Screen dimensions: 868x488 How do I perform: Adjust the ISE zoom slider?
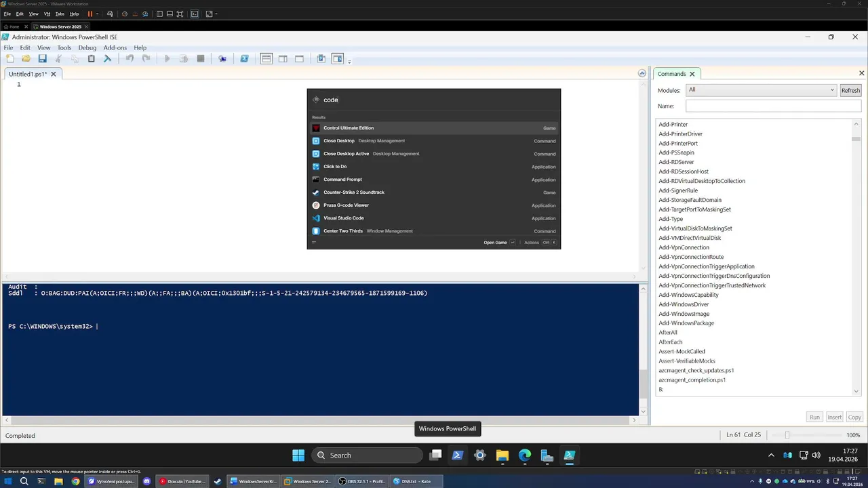click(787, 435)
